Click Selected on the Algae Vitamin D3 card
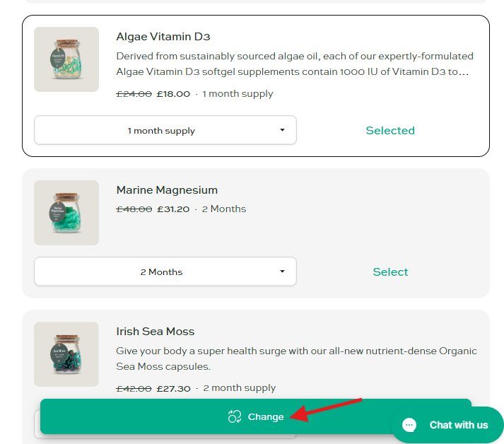Image resolution: width=504 pixels, height=444 pixels. 390,130
